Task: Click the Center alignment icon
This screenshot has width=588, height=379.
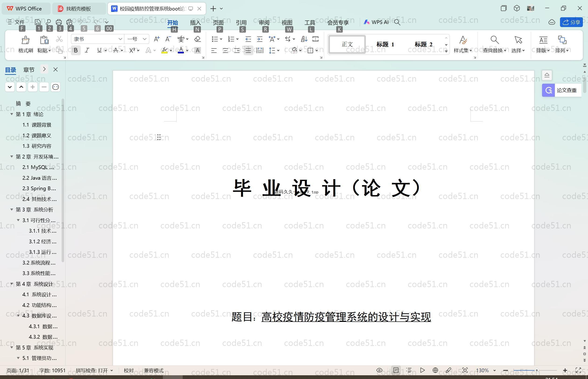Action: coord(225,51)
